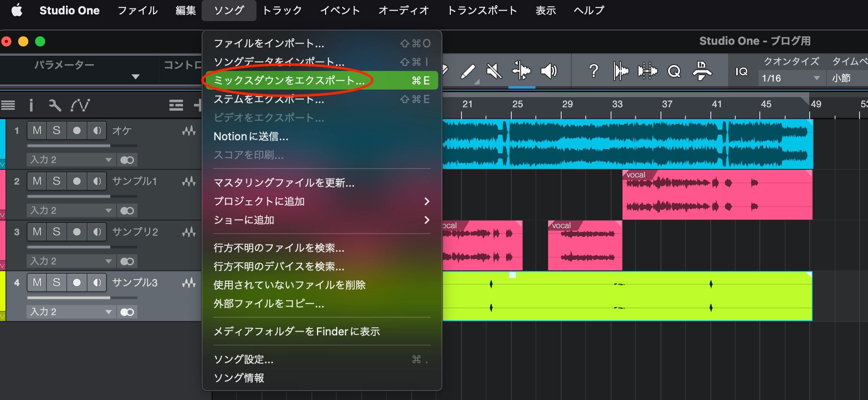This screenshot has height=400, width=868.
Task: Open the Zoom tool with the Q icon
Action: click(x=674, y=71)
